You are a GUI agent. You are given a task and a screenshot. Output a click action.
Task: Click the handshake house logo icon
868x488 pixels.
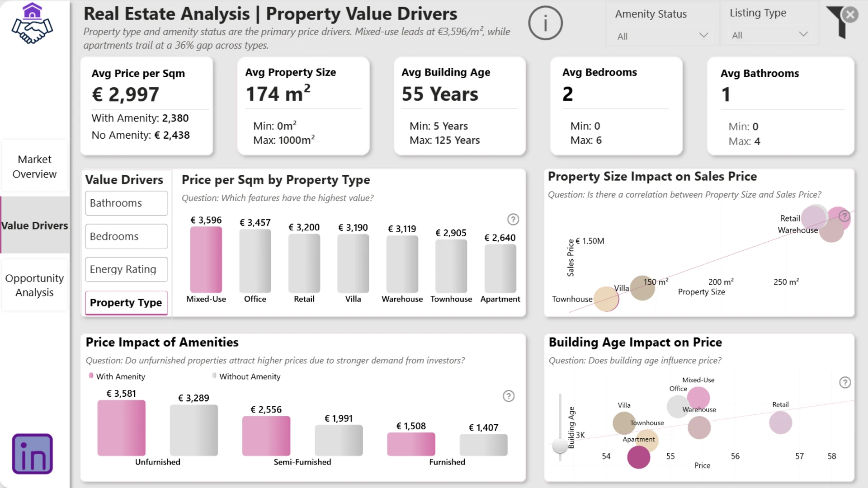[x=32, y=23]
